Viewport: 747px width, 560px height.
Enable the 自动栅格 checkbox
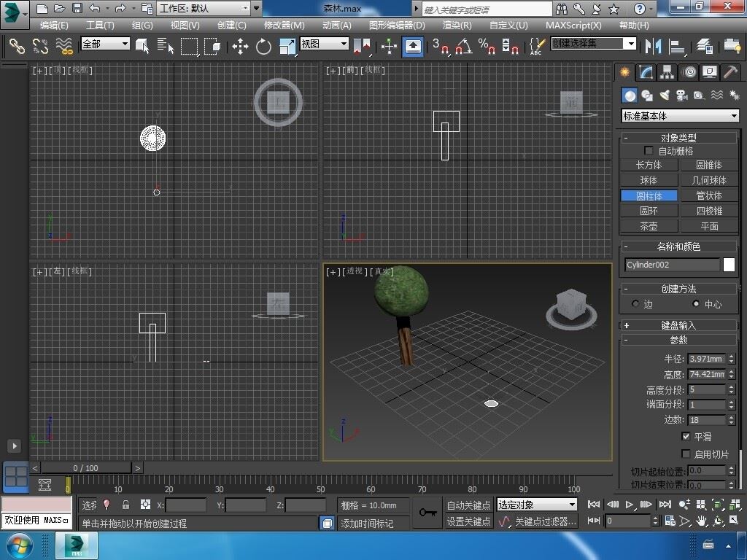point(649,151)
